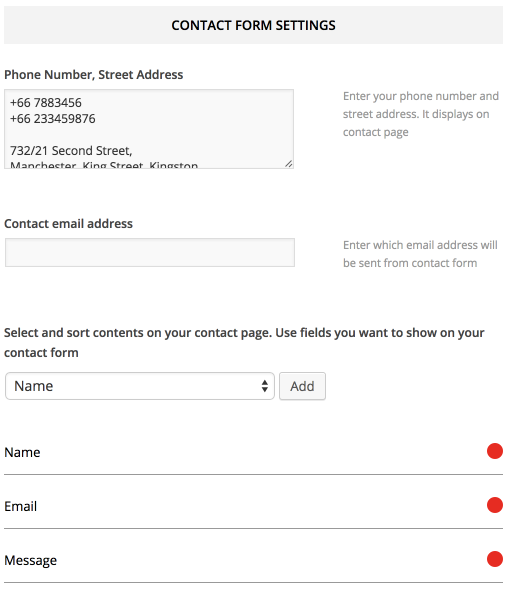Select the Message row in the fields list

[x=253, y=560]
